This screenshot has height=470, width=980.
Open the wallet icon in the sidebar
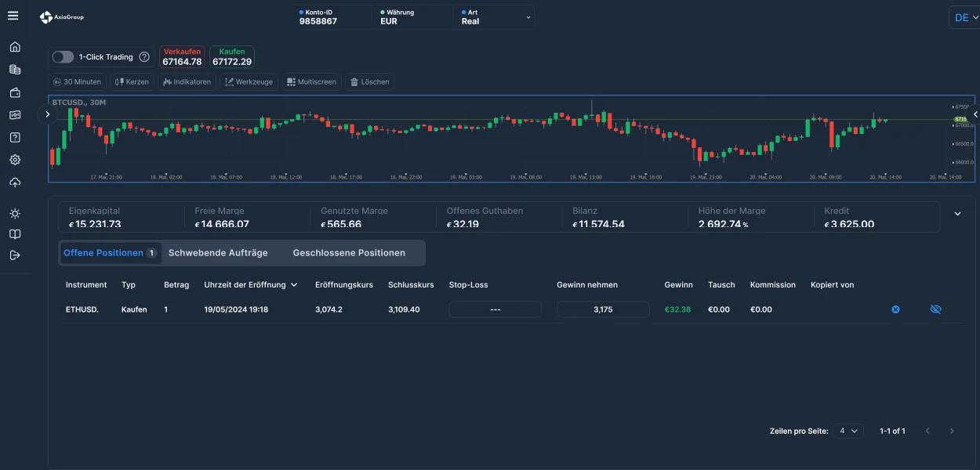[15, 92]
